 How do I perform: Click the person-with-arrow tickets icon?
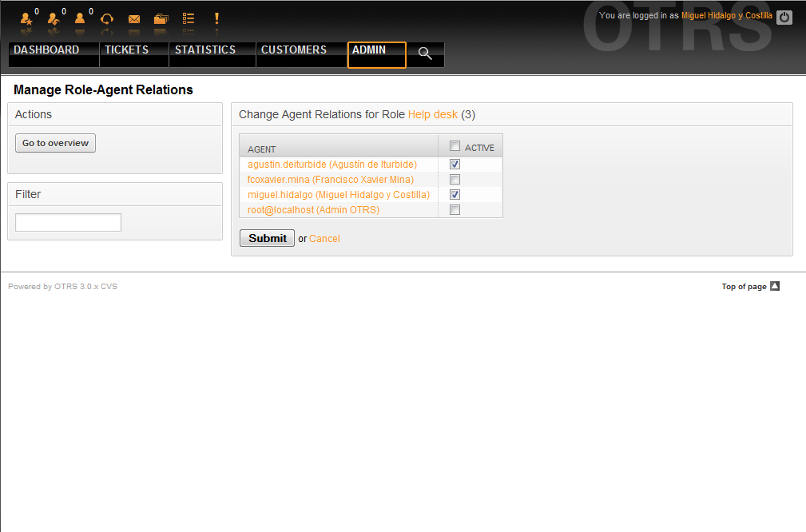pos(54,18)
